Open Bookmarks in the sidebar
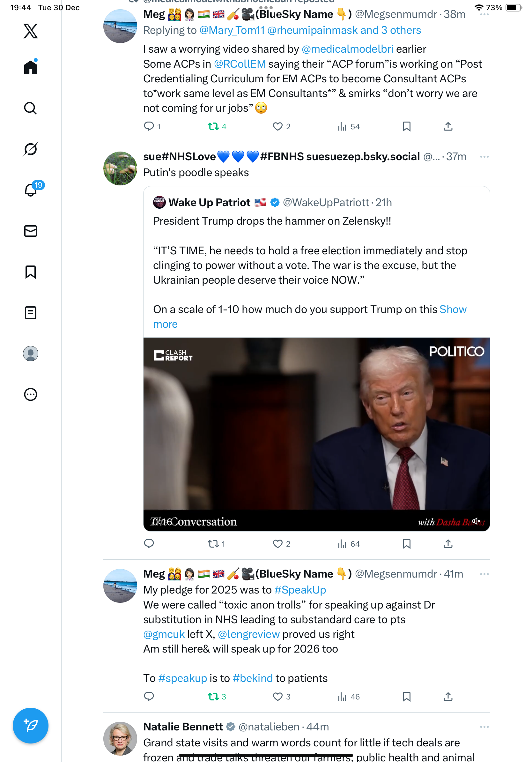 click(x=31, y=272)
